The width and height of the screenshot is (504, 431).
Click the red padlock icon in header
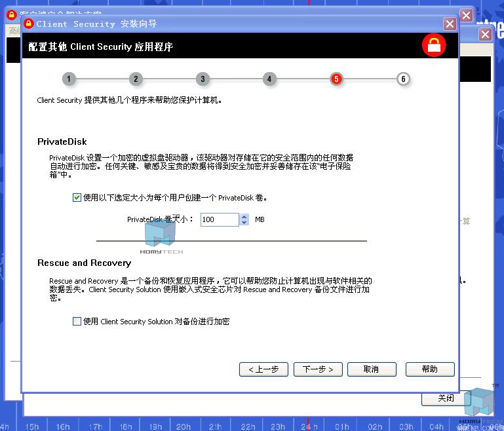point(434,46)
